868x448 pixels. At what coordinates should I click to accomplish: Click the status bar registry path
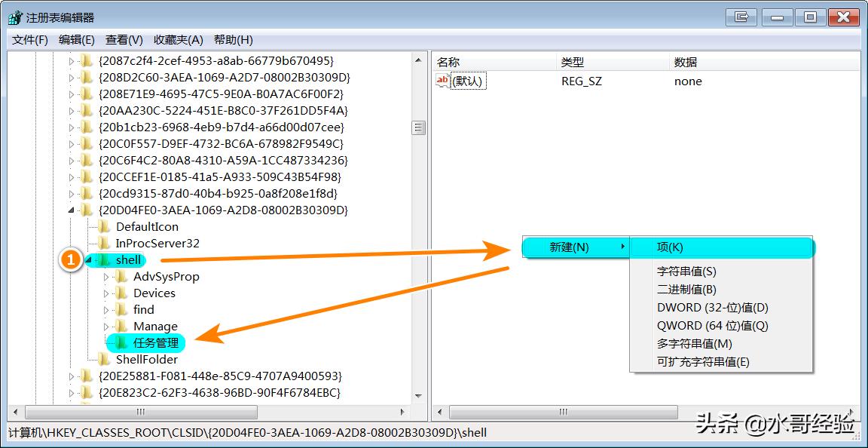tap(247, 432)
